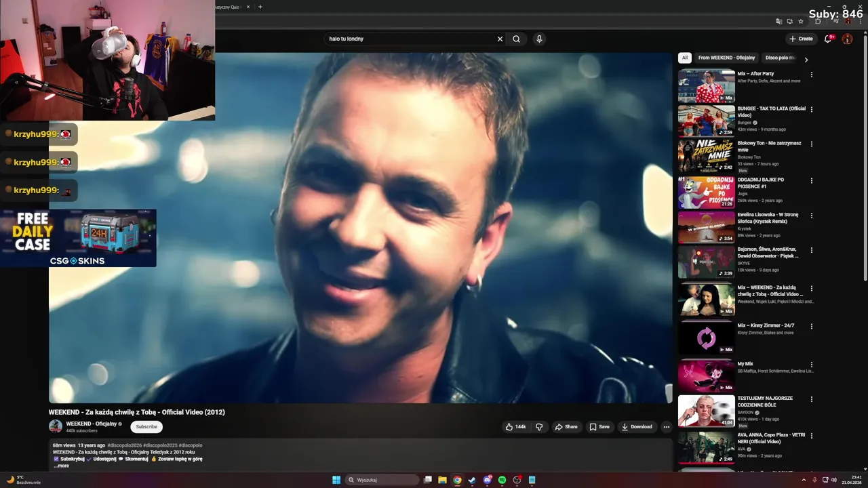Image resolution: width=868 pixels, height=488 pixels.
Task: Click the install app icon in address bar
Action: (790, 21)
